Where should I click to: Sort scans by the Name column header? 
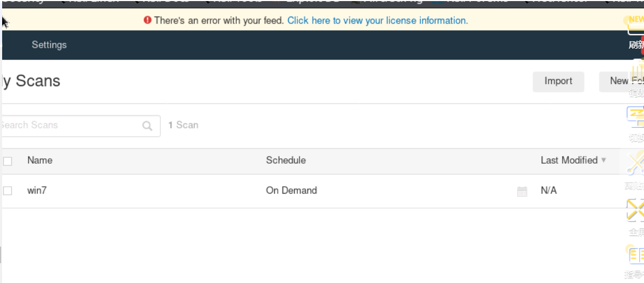click(40, 160)
